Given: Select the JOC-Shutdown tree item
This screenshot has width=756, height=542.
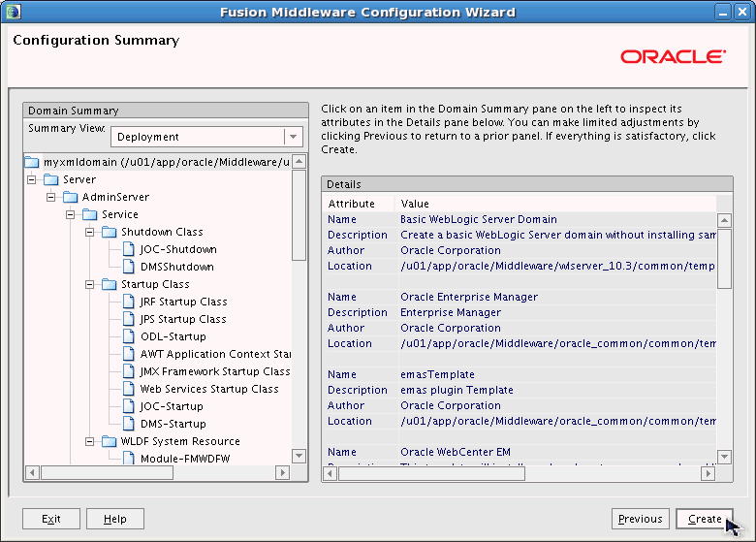Looking at the screenshot, I should (x=178, y=249).
